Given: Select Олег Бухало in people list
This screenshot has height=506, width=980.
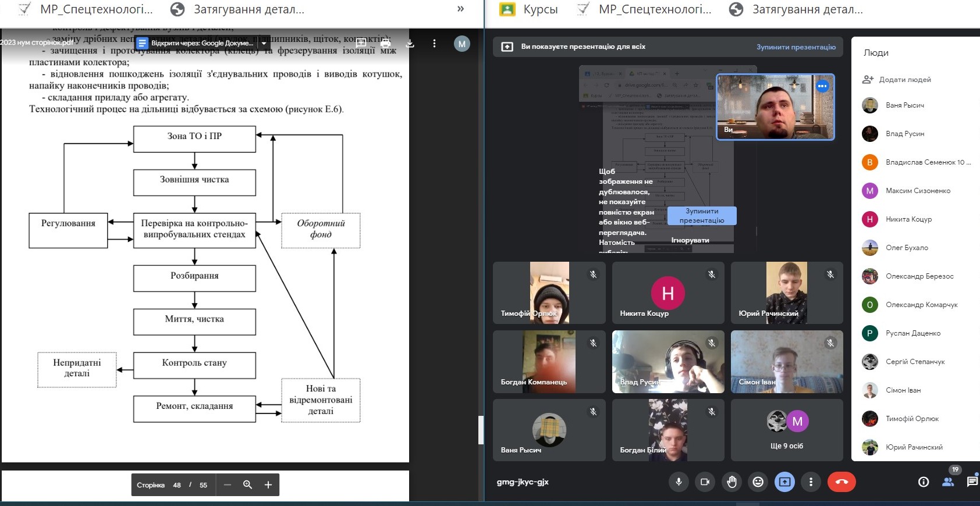Looking at the screenshot, I should [x=915, y=248].
